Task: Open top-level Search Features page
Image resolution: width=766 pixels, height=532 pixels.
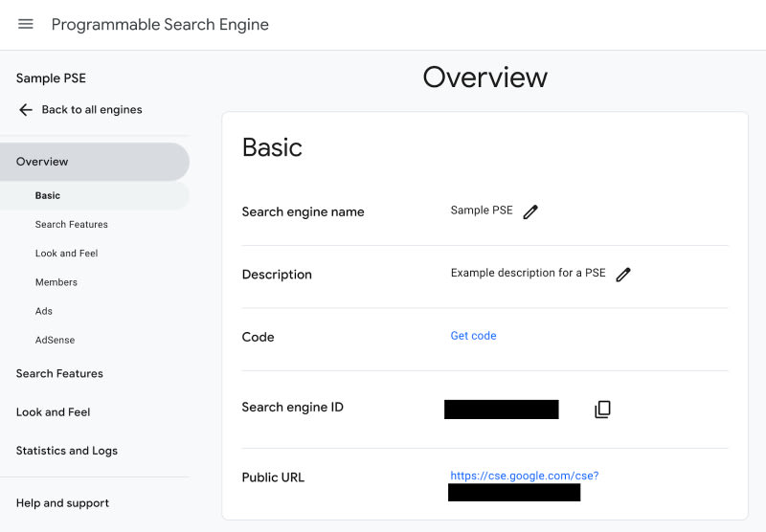Action: (x=59, y=374)
